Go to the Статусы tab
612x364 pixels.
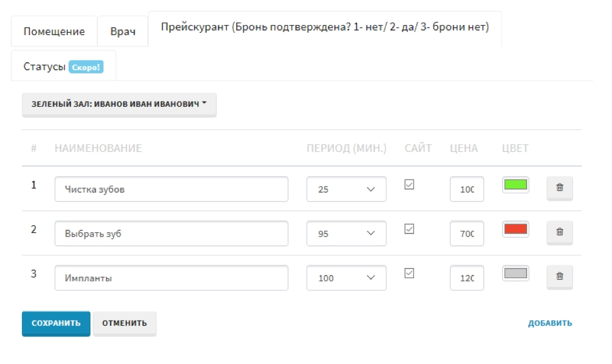point(63,67)
